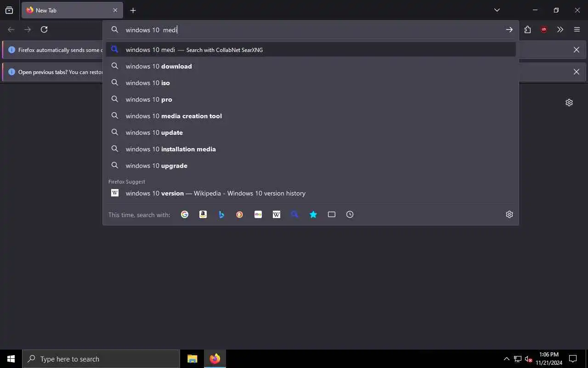Open the uBlock Origin extension icon
Image resolution: width=588 pixels, height=368 pixels.
click(544, 29)
